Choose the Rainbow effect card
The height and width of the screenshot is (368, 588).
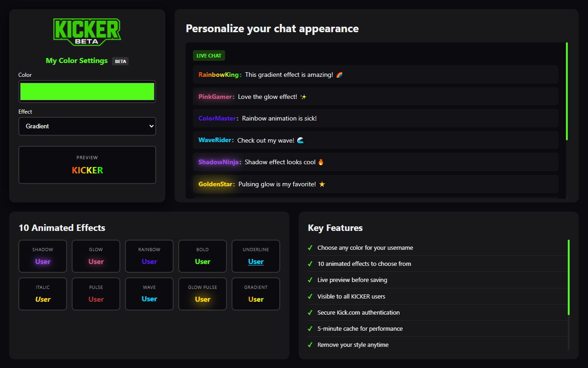tap(149, 256)
